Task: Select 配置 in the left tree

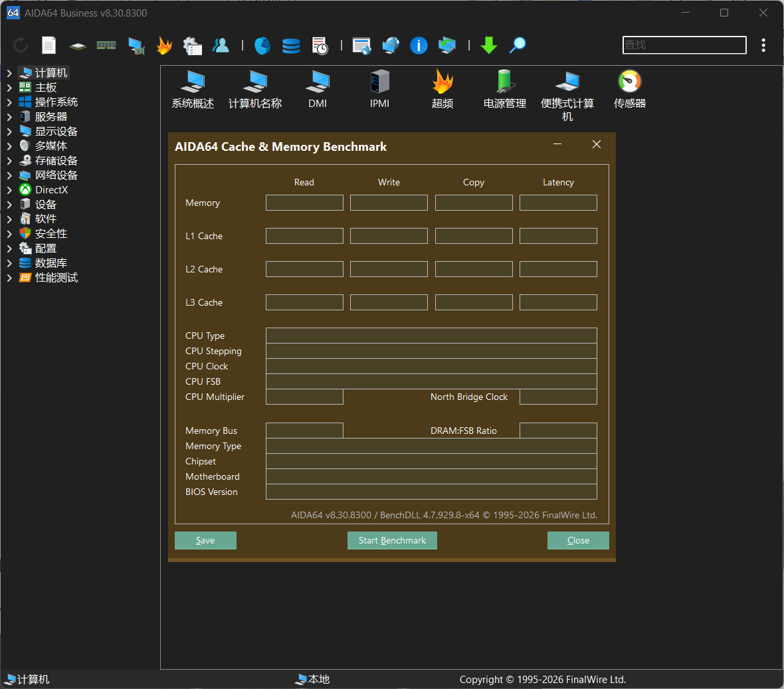Action: point(45,248)
